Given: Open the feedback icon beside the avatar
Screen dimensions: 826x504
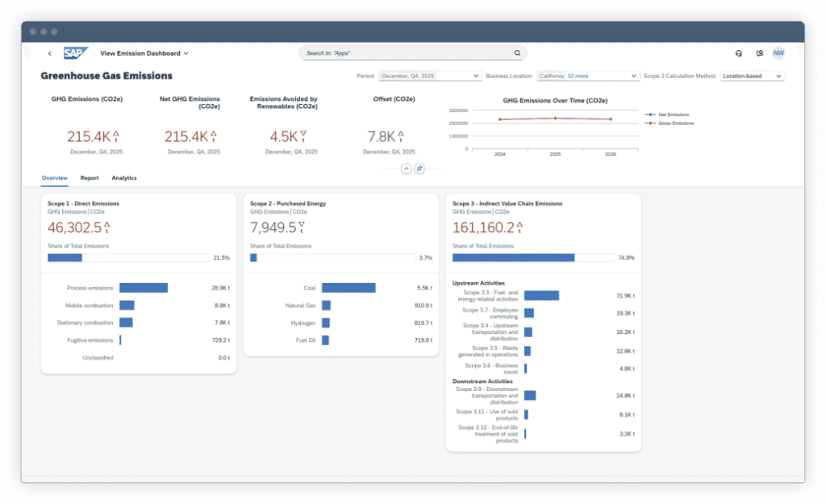Looking at the screenshot, I should (x=759, y=53).
